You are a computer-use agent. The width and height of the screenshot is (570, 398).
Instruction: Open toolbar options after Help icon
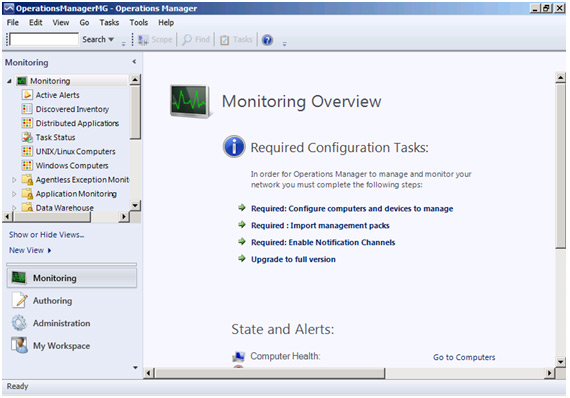pos(285,44)
